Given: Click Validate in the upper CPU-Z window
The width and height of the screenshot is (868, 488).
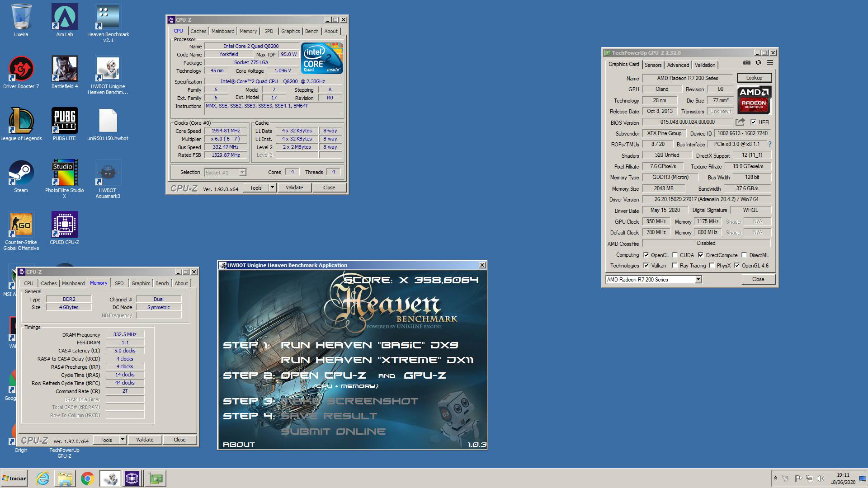Looking at the screenshot, I should coord(294,188).
